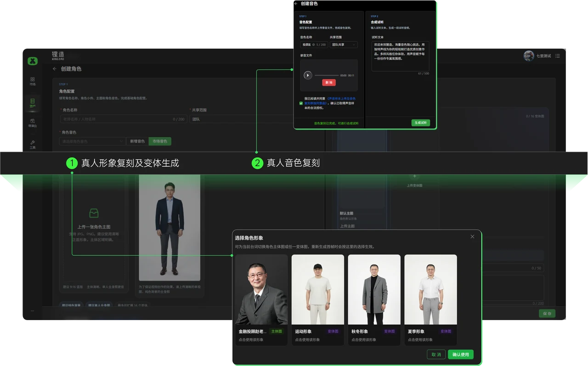Click the upload tray icon for 角色主图
Viewport: 588px width, 366px height.
click(94, 214)
